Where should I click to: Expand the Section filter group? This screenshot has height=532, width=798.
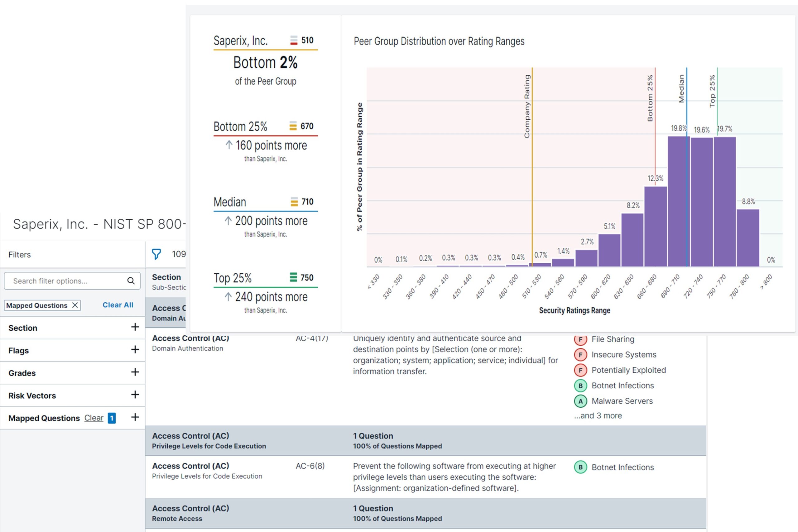pos(135,327)
